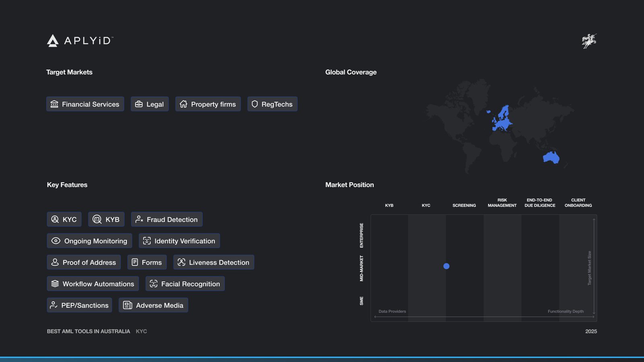Image resolution: width=644 pixels, height=362 pixels.
Task: Click the building search icon in KYB
Action: pos(97,219)
